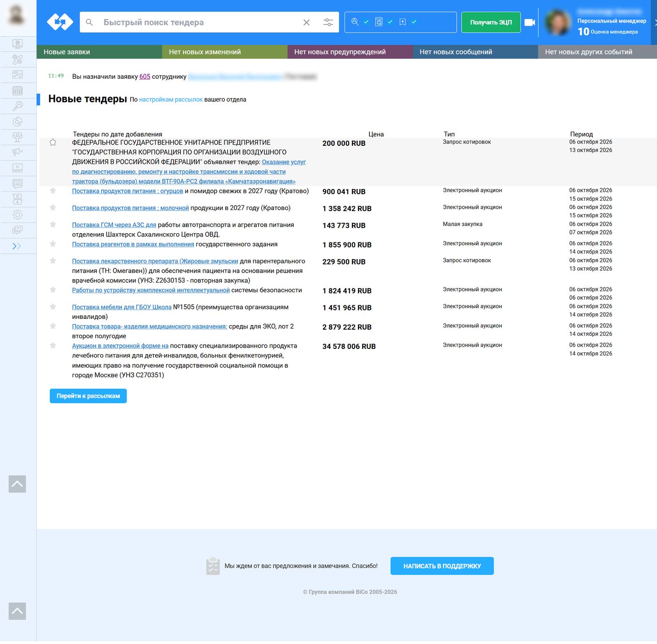Toggle the document-search checkmark in header
The image size is (657, 644).
[390, 22]
